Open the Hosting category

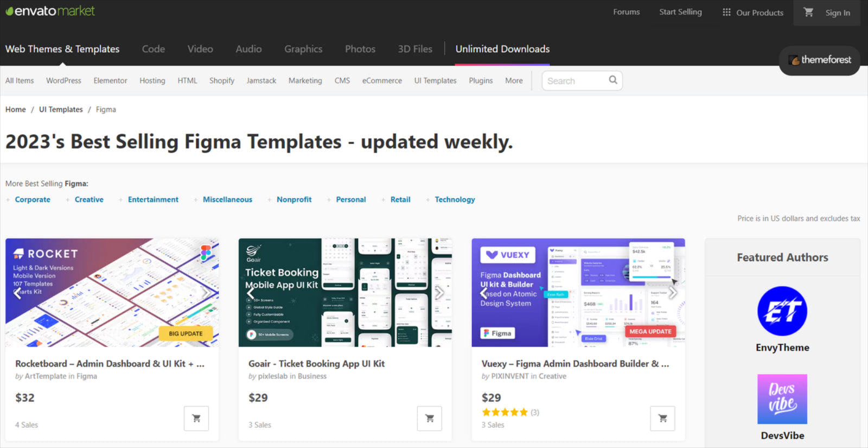coord(152,80)
